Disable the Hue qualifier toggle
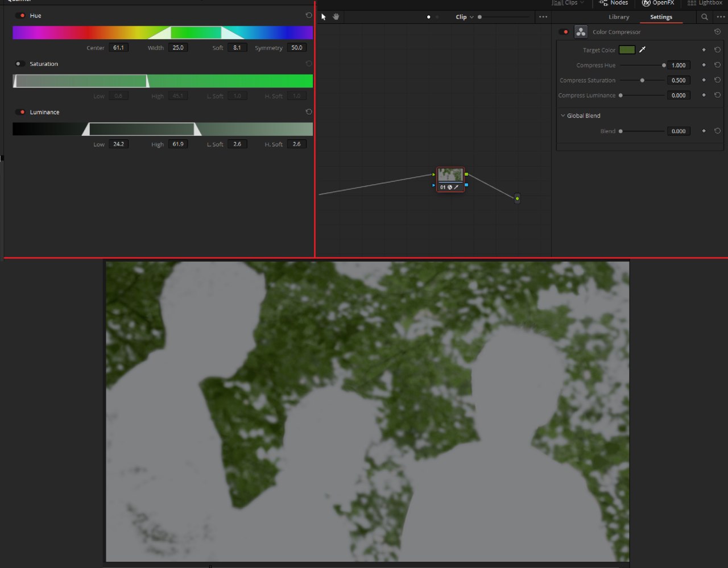 coord(20,16)
